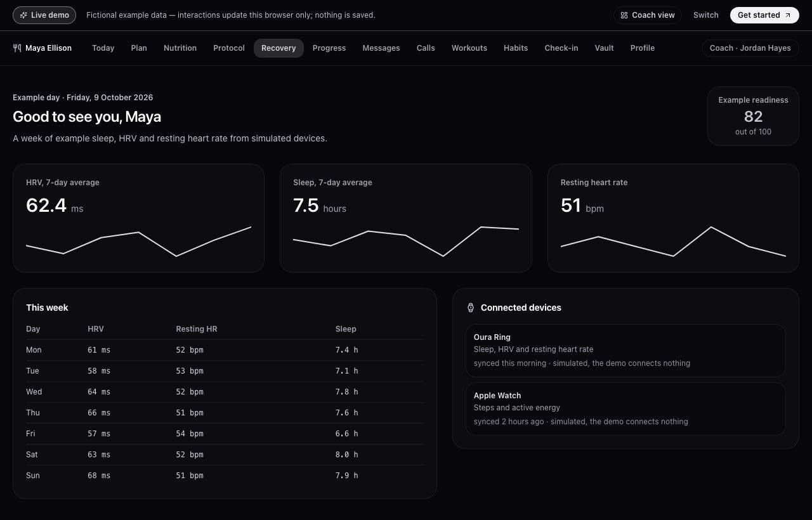Click the Sleep column header in table
Screen dimensions: 812x520
pos(346,329)
